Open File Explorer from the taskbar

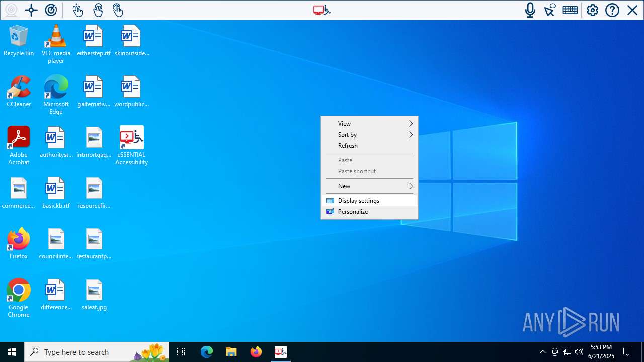point(231,352)
